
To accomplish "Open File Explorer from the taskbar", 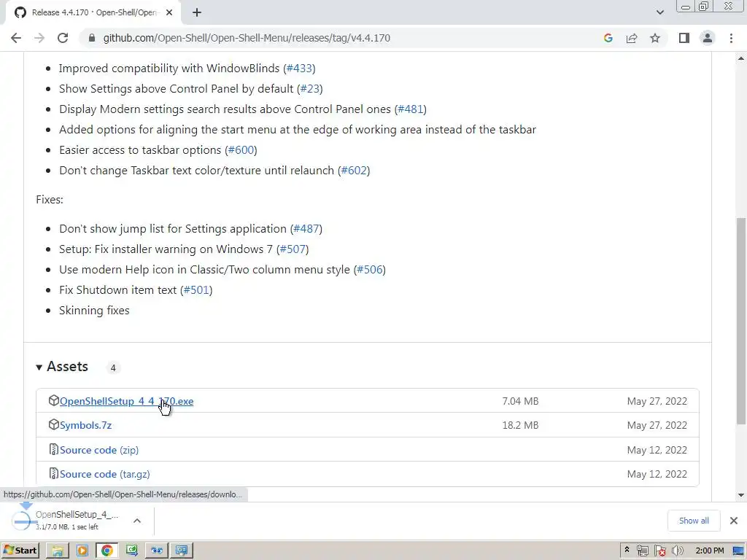I will click(x=58, y=551).
